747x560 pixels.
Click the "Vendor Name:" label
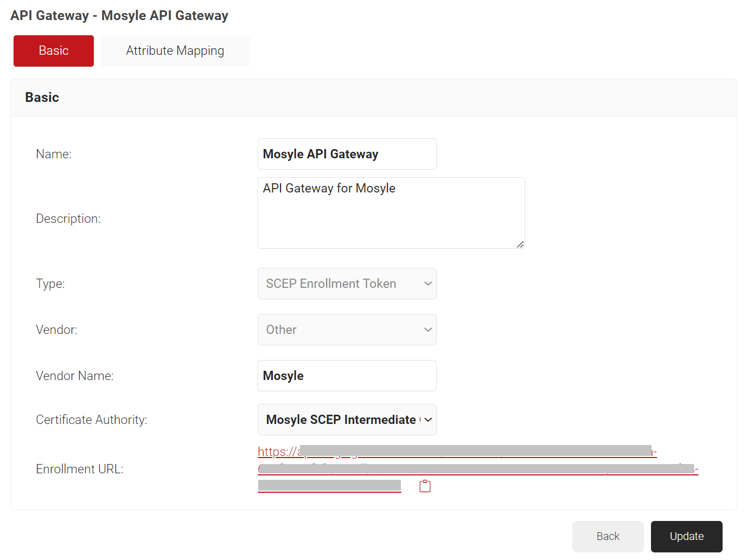tap(75, 376)
